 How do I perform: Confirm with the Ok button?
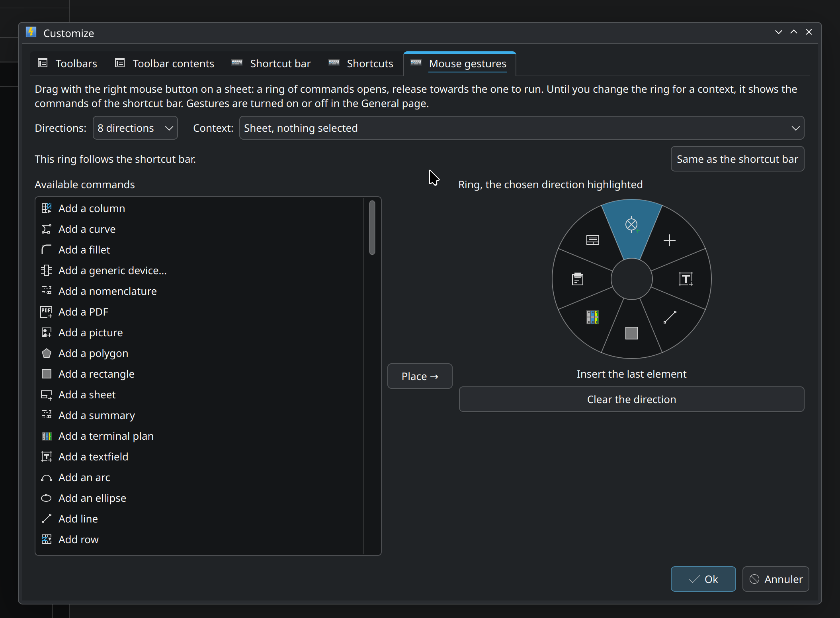click(703, 579)
